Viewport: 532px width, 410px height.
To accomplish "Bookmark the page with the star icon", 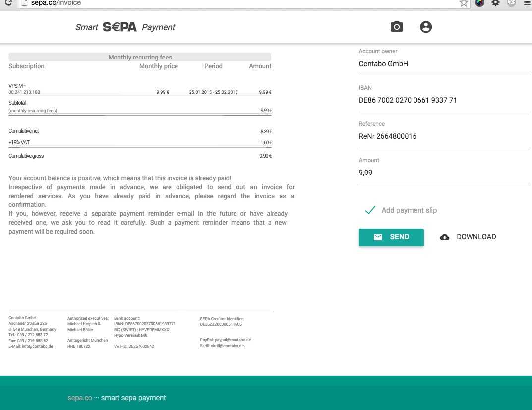I will pyautogui.click(x=464, y=3).
